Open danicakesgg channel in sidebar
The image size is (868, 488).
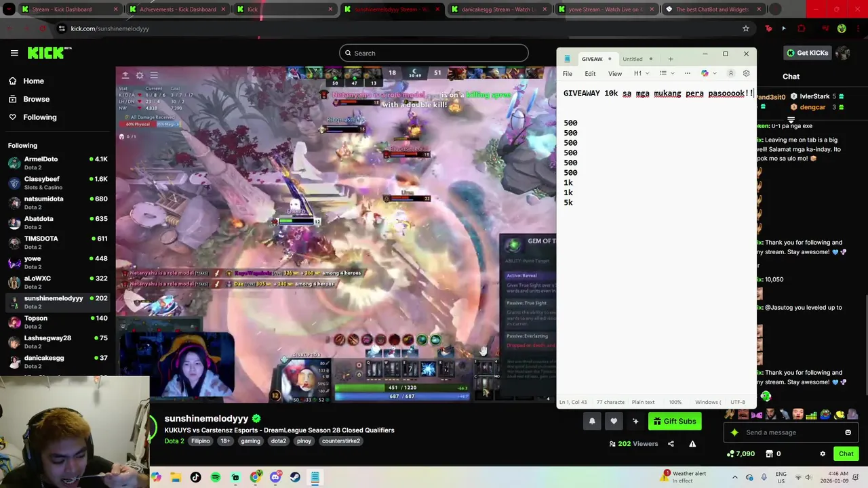click(x=58, y=362)
